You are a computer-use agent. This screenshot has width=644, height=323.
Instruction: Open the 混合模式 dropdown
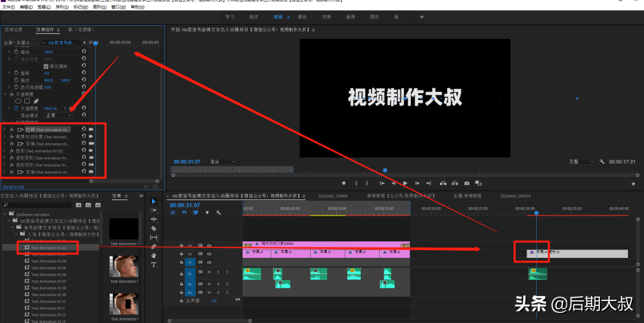tap(58, 116)
